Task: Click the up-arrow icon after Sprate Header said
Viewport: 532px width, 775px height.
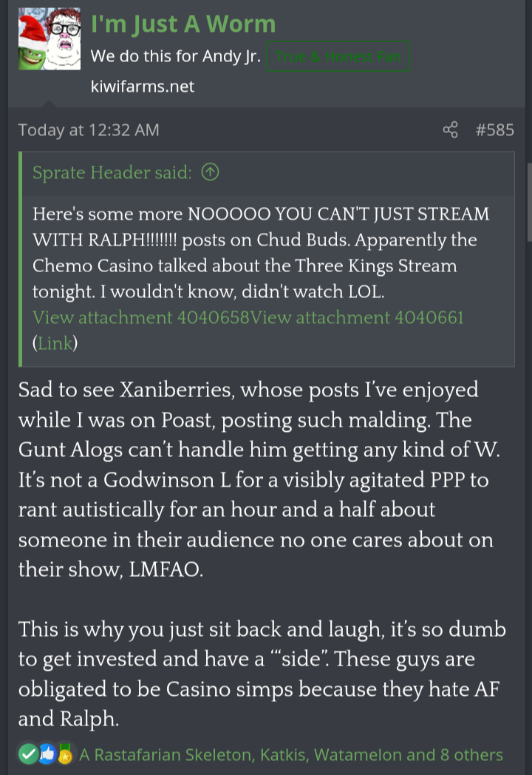Action: point(210,172)
